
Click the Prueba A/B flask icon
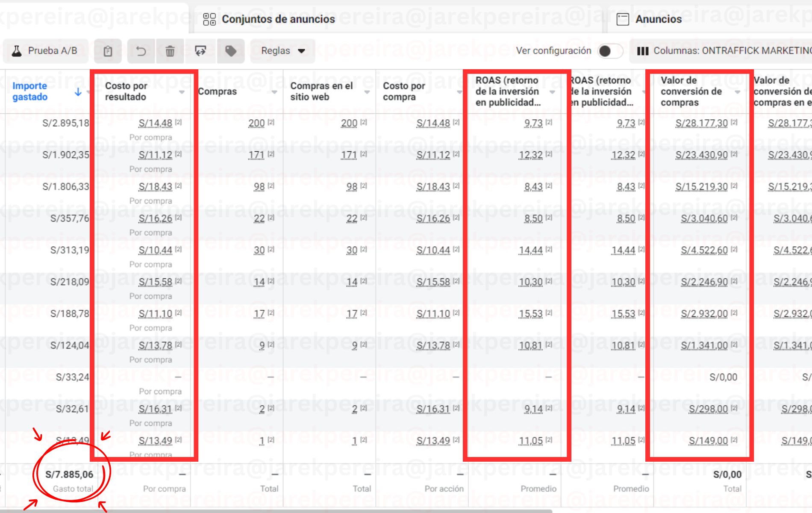point(17,51)
